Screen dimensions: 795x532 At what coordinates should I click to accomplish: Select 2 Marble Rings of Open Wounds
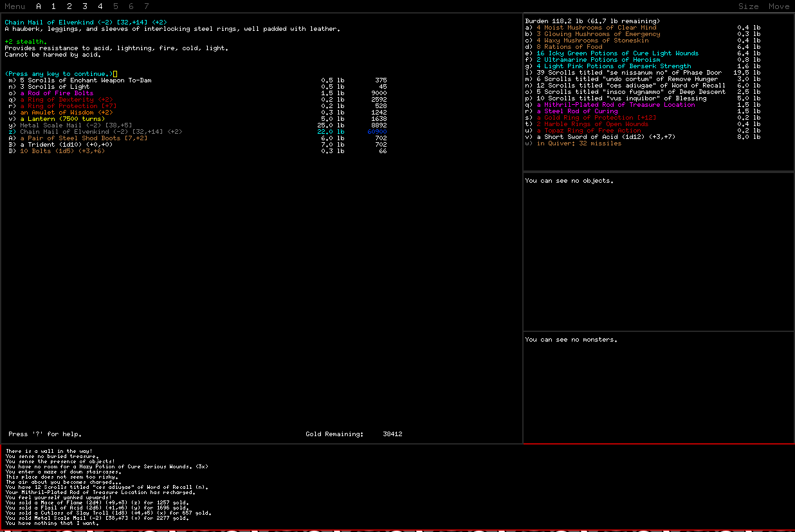click(643, 124)
